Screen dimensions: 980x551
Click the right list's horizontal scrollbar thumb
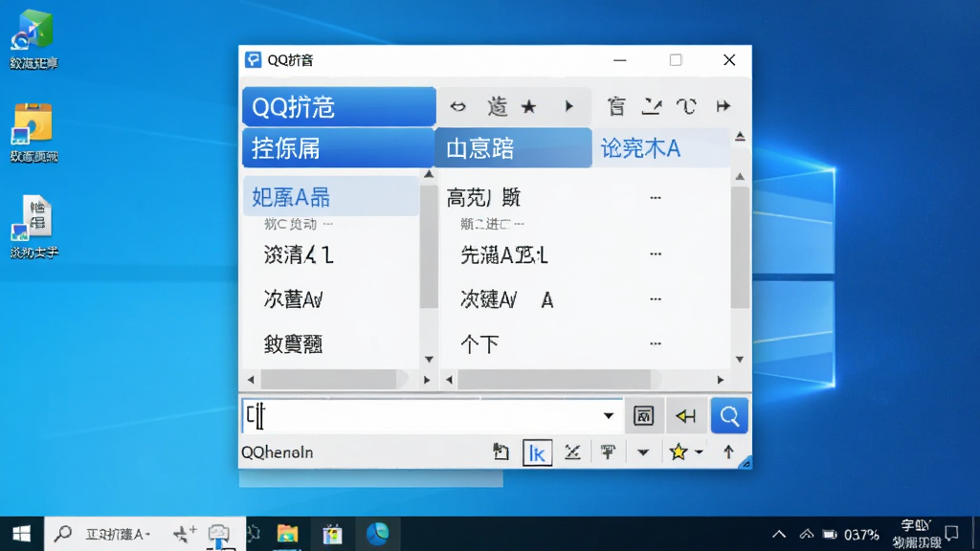[x=554, y=380]
